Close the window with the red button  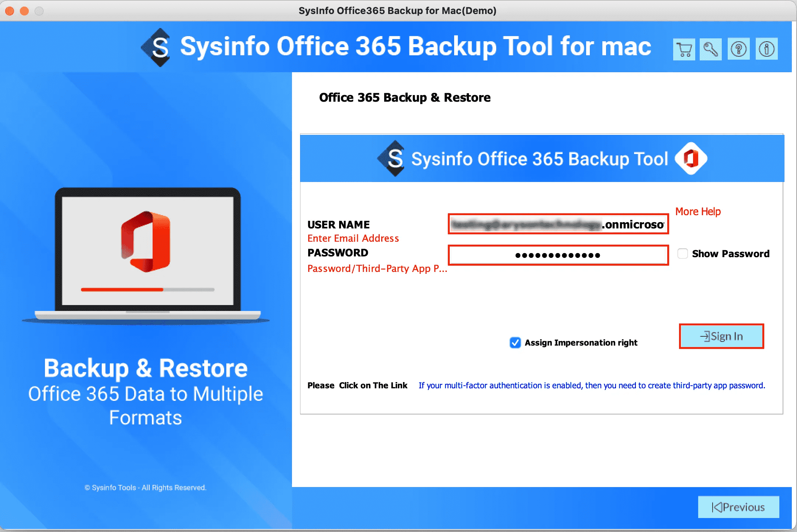pyautogui.click(x=10, y=11)
